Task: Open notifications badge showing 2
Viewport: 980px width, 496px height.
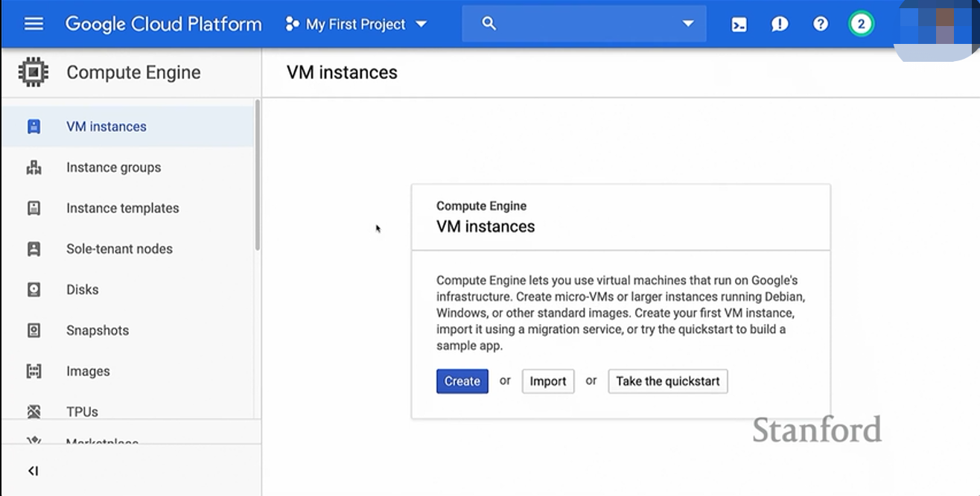Action: click(x=861, y=24)
